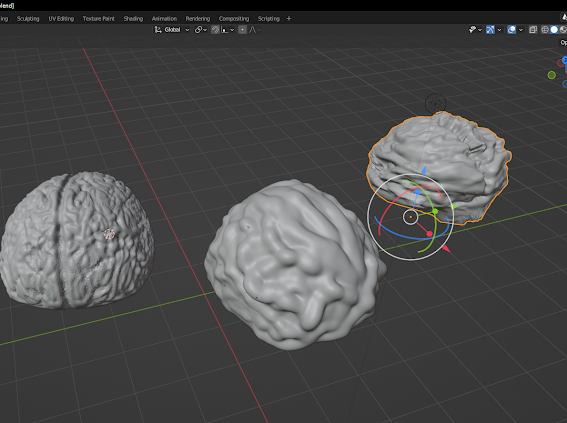The image size is (567, 423).
Task: Toggle X-ray mode icon
Action: click(x=533, y=30)
